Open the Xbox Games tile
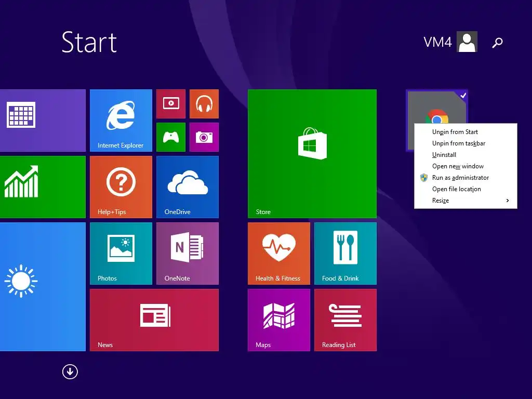This screenshot has width=532, height=399. (x=171, y=137)
